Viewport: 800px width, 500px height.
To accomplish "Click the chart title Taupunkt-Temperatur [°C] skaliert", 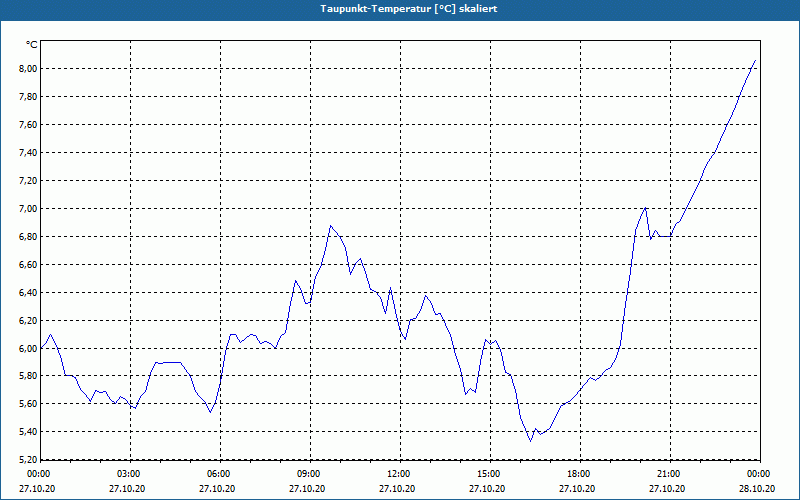I will (409, 9).
